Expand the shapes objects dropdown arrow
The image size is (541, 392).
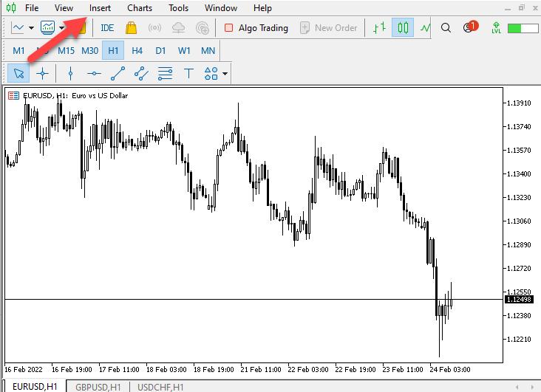tap(225, 74)
